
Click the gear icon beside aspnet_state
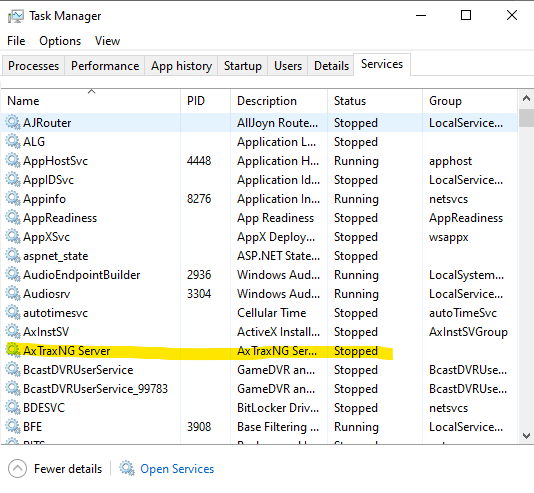click(13, 256)
